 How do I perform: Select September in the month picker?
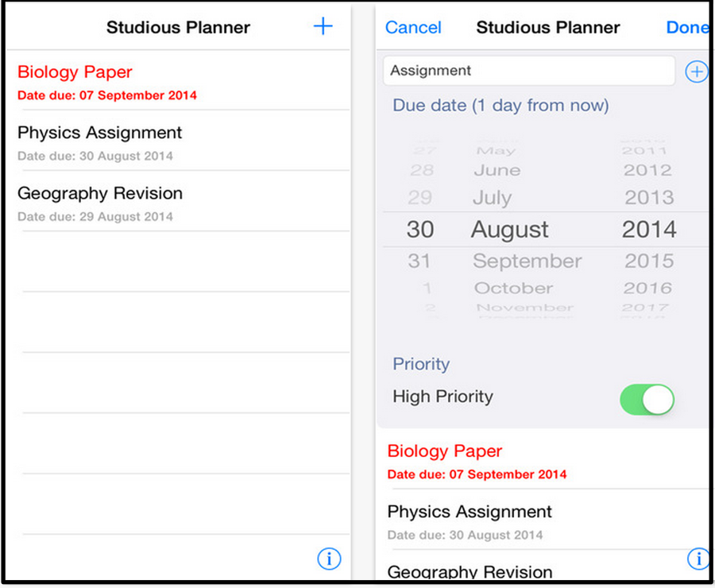tap(527, 261)
